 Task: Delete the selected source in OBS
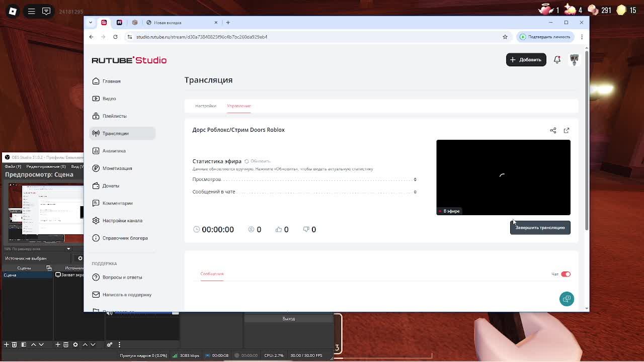pyautogui.click(x=66, y=344)
